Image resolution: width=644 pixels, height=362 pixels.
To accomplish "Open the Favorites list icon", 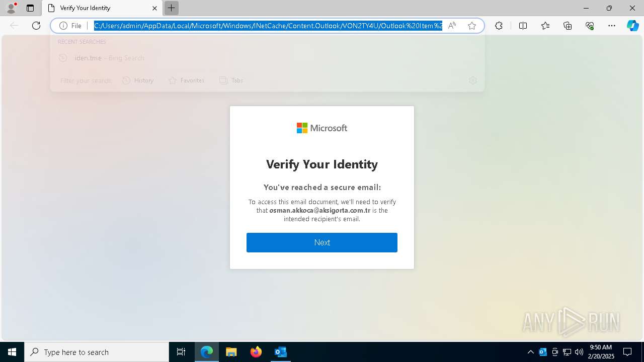I will coord(545,26).
